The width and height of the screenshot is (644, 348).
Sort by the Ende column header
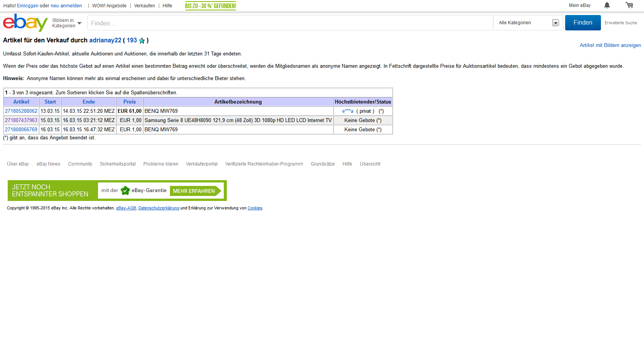[89, 102]
